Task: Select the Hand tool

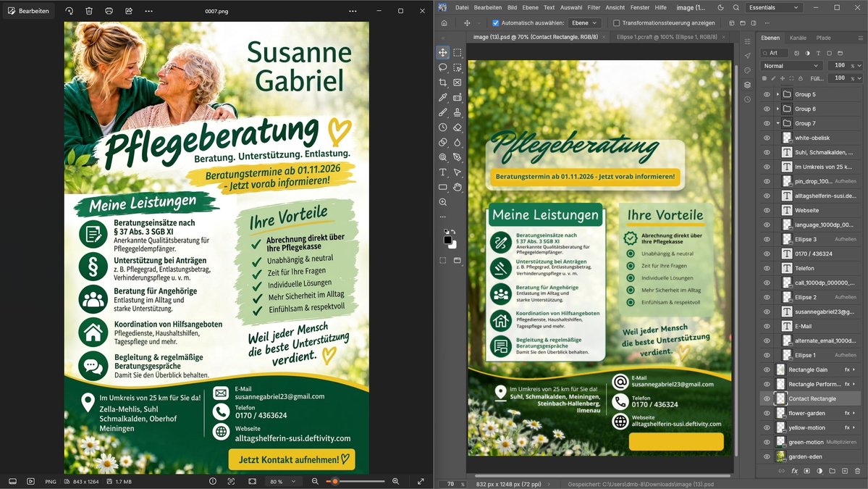Action: (458, 187)
